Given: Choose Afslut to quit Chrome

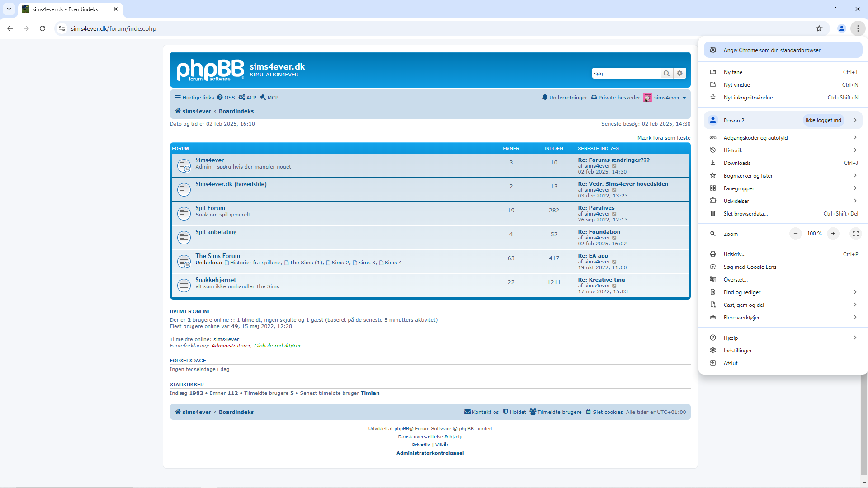Looking at the screenshot, I should point(783,363).
